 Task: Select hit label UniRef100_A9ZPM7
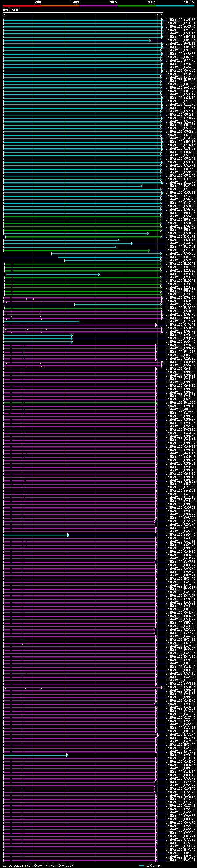(180, 30)
